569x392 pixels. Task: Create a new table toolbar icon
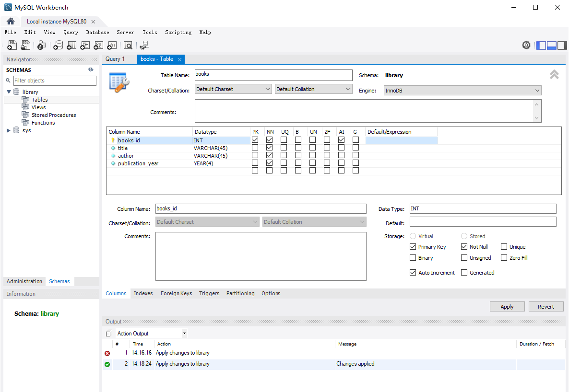(x=71, y=45)
